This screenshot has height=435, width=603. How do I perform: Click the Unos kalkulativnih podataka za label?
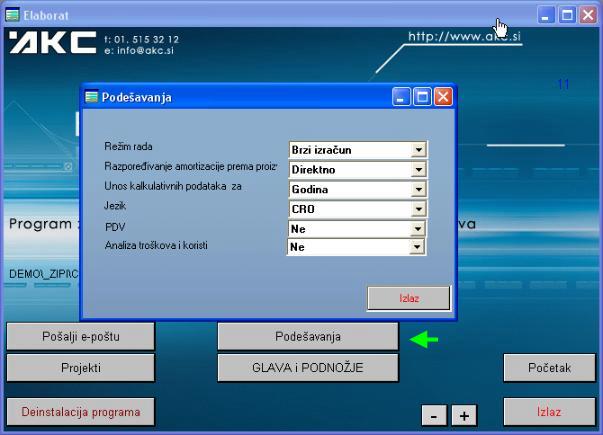(x=173, y=186)
